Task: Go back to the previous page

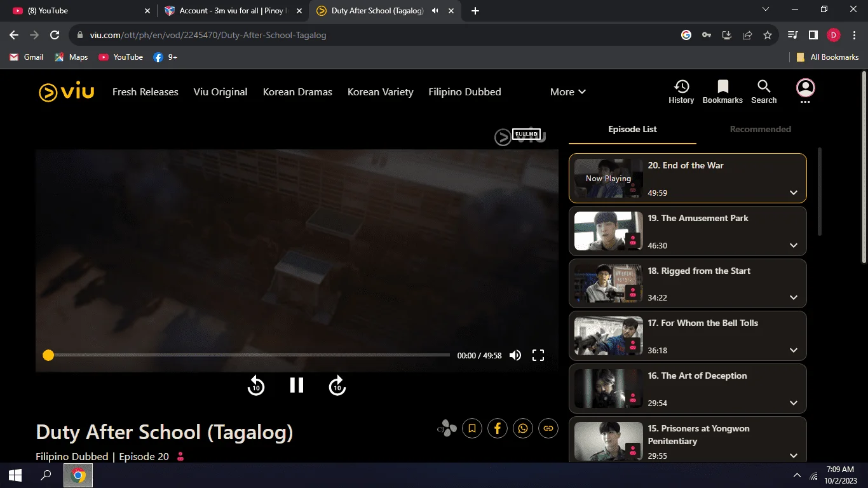Action: [14, 35]
